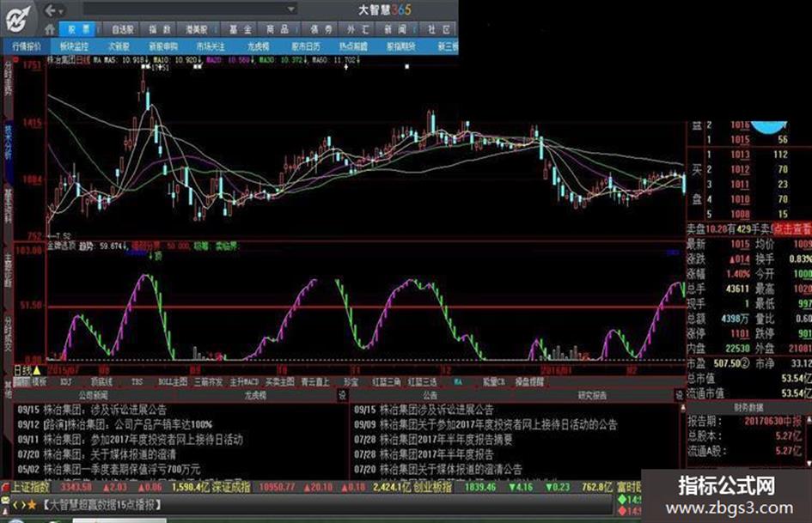Click the 日线 period selector

[x=22, y=370]
